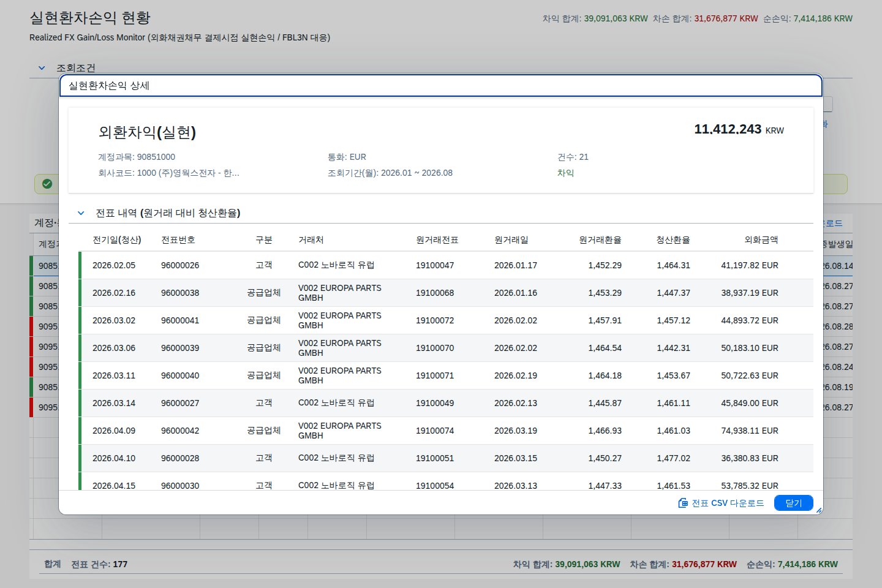Select row with 전표번호 96000039
Screen dimensions: 882x588
coord(446,348)
